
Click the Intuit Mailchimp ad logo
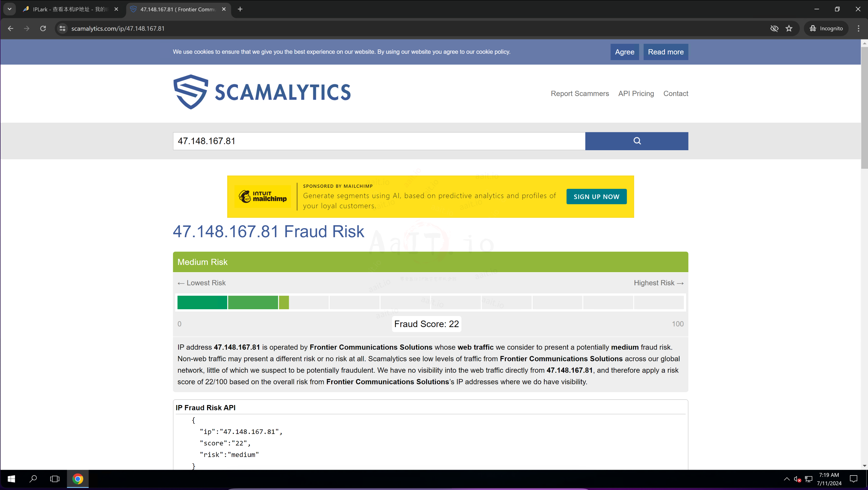pyautogui.click(x=262, y=196)
